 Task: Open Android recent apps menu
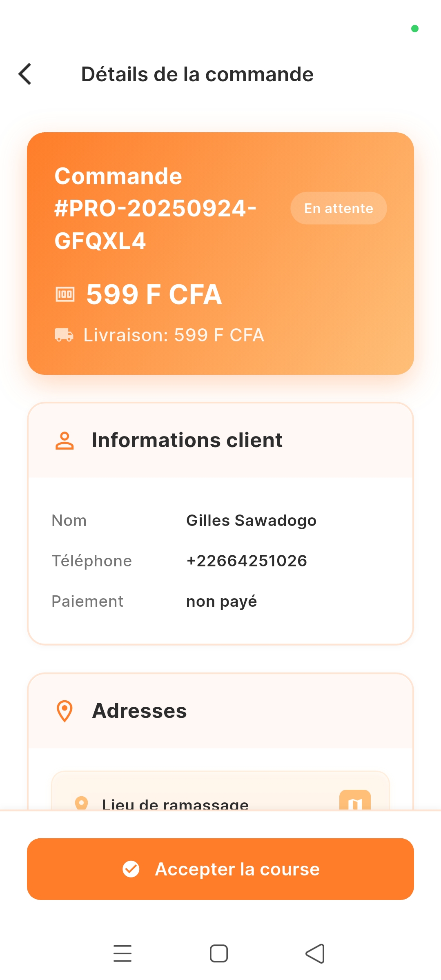[x=122, y=953]
